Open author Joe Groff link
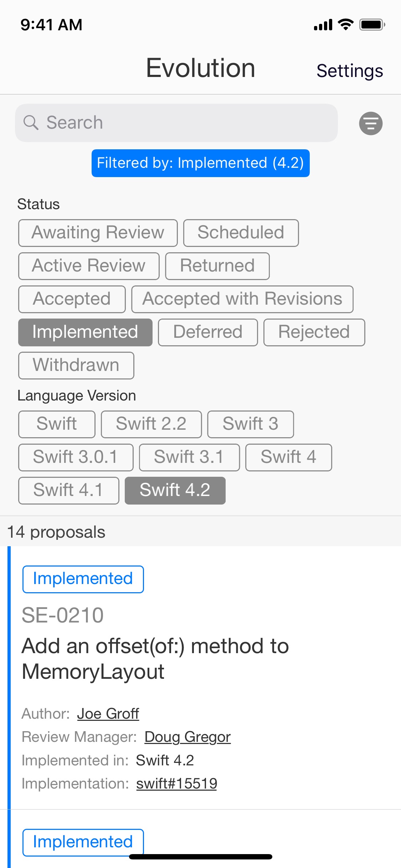The width and height of the screenshot is (401, 868). click(108, 713)
